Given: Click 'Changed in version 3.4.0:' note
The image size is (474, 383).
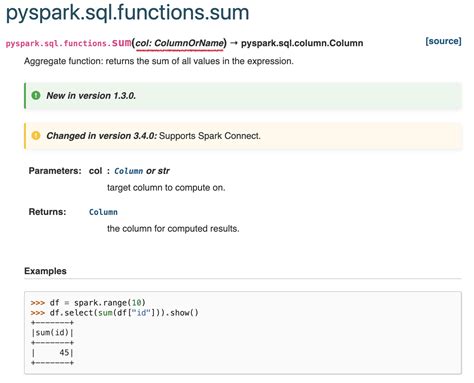Looking at the screenshot, I should (102, 136).
